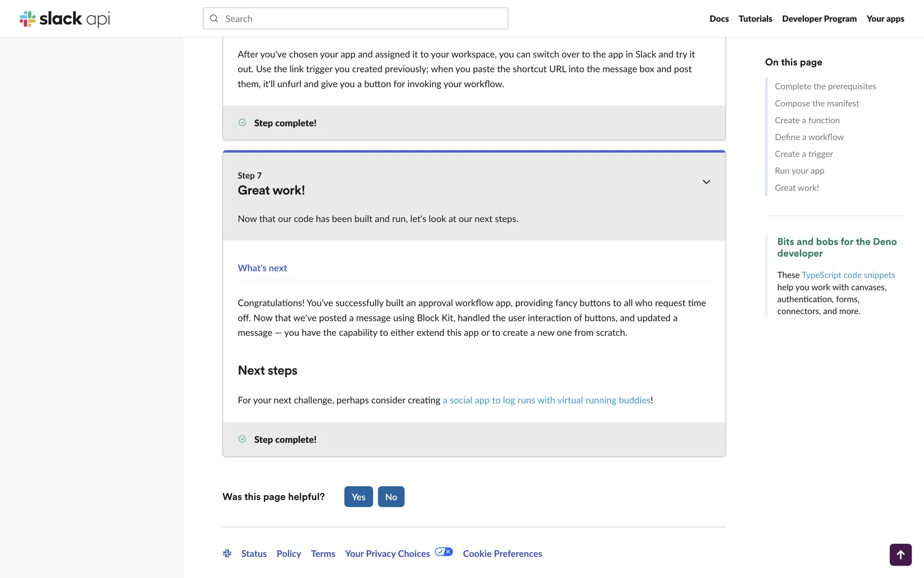
Task: Click the privacy choices toggle icon
Action: tap(444, 552)
